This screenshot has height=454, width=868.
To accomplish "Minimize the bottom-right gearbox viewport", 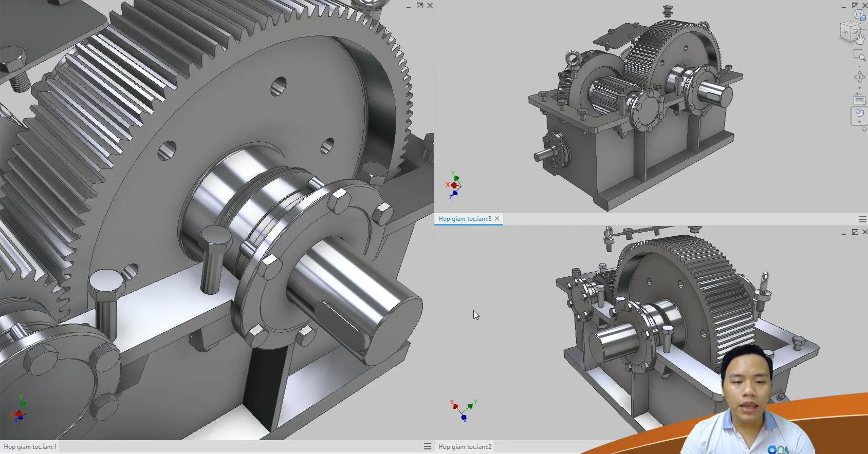I will (x=844, y=233).
